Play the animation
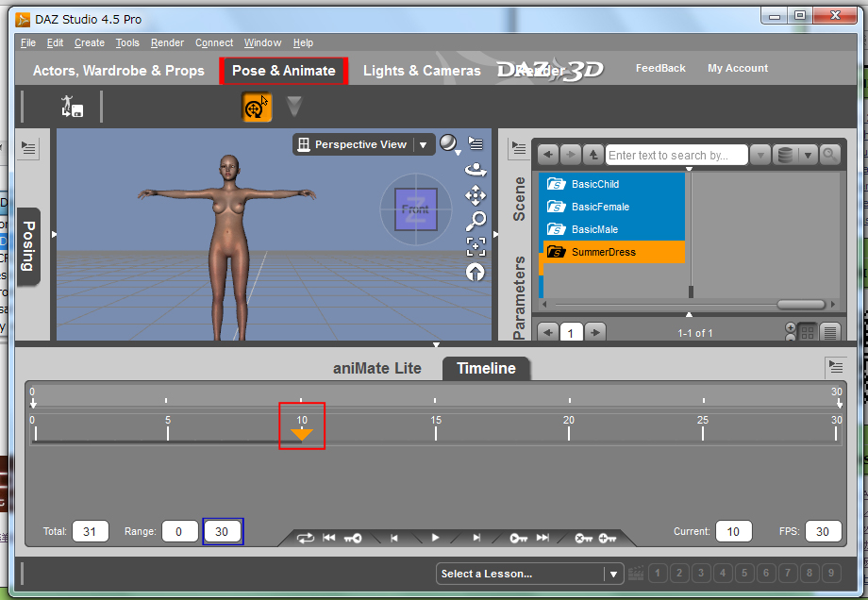This screenshot has height=600, width=868. pyautogui.click(x=435, y=538)
